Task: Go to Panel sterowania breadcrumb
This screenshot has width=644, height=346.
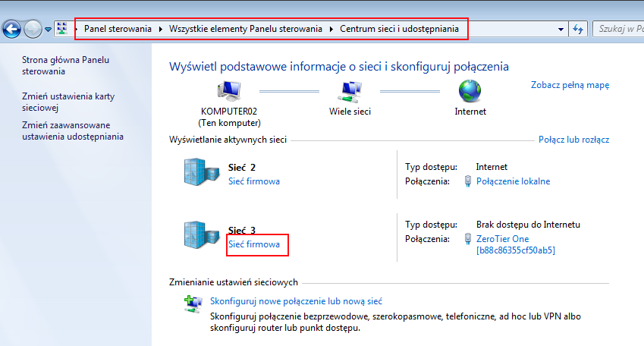Action: tap(118, 30)
